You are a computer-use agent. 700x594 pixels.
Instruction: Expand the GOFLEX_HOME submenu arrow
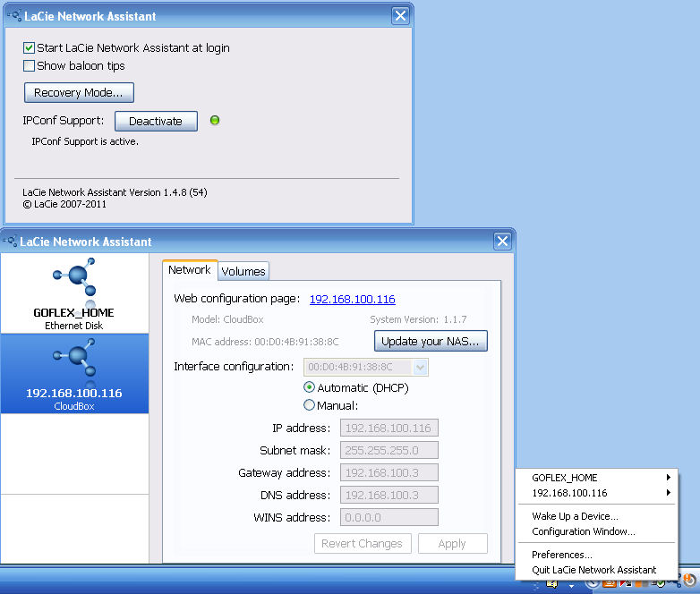[669, 478]
